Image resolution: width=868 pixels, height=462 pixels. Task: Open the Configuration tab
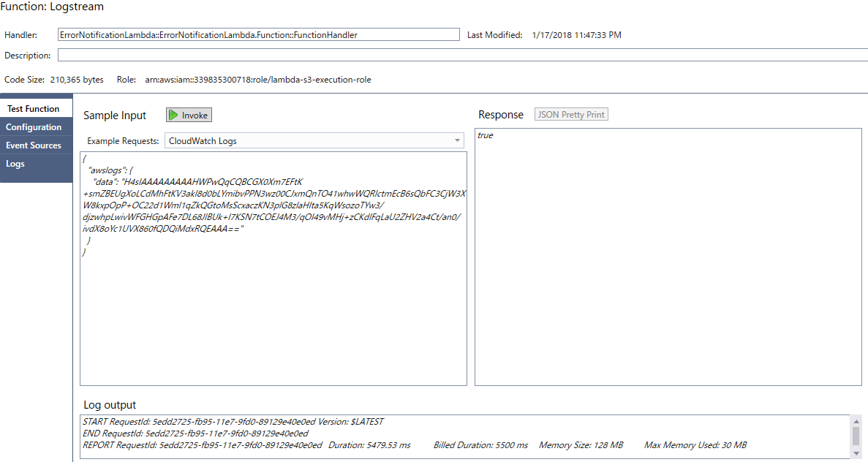tap(36, 126)
